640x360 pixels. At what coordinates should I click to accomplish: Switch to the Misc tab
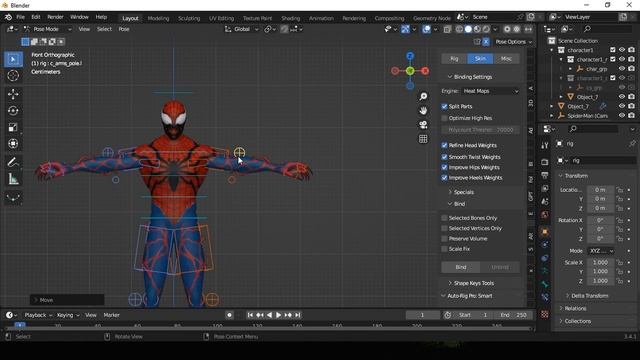click(x=506, y=58)
